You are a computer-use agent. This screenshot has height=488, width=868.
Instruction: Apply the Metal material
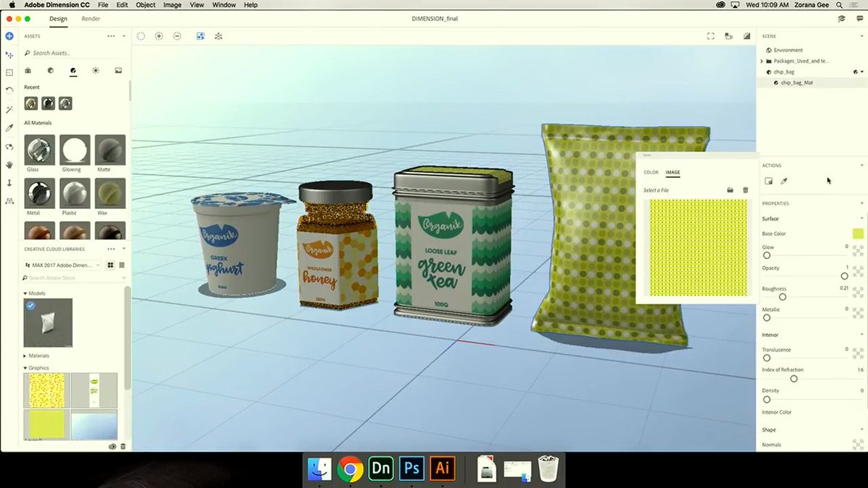[40, 193]
